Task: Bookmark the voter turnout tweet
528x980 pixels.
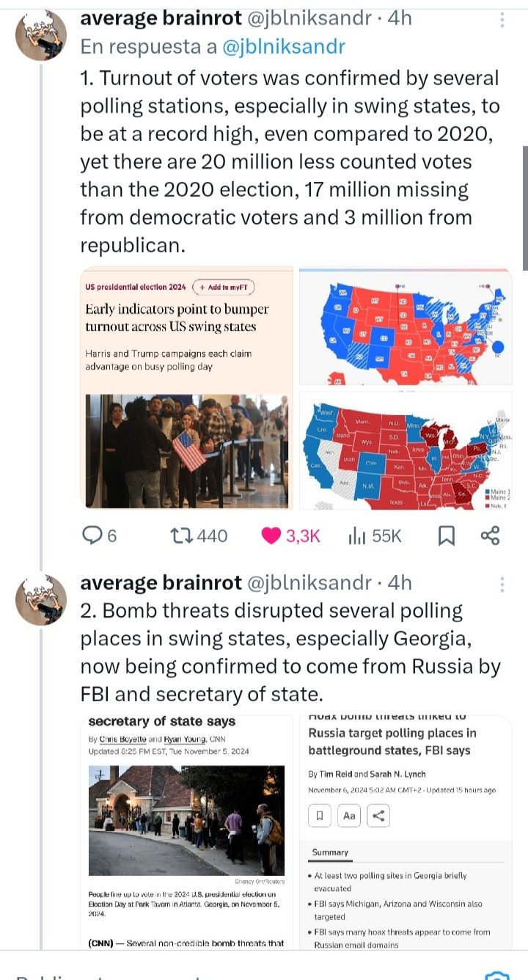Action: click(x=446, y=536)
